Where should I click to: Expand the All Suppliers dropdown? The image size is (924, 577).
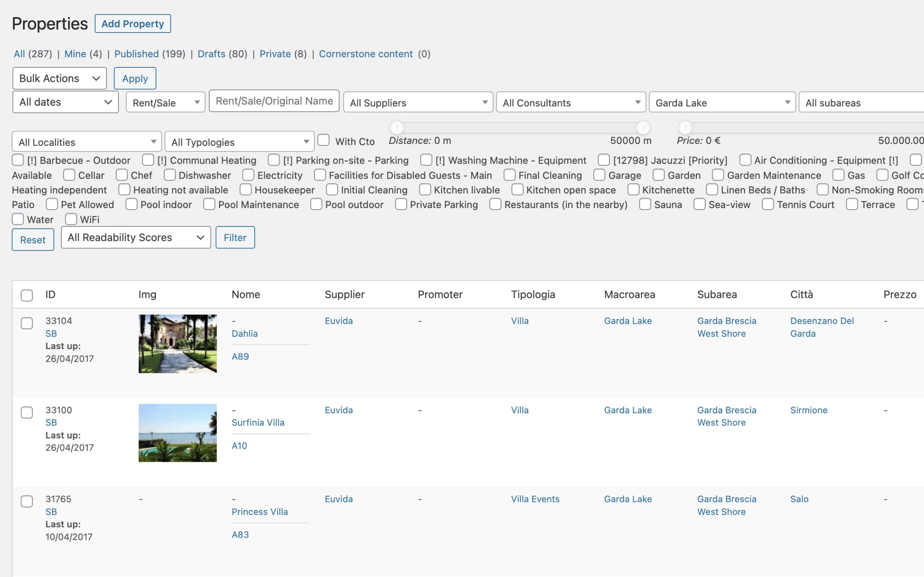click(418, 102)
